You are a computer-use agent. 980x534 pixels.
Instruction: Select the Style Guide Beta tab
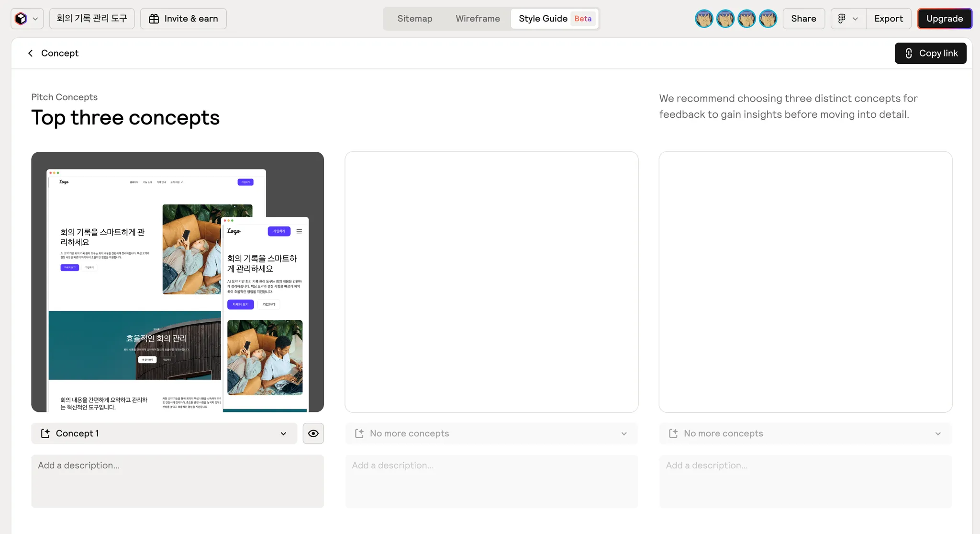(x=555, y=19)
